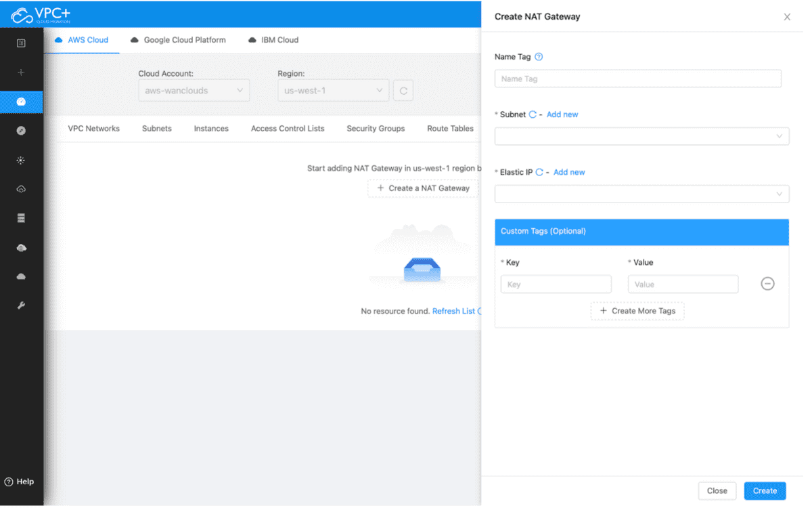The width and height of the screenshot is (812, 508).
Task: Open the cloud upload sidebar icon
Action: pos(21,189)
